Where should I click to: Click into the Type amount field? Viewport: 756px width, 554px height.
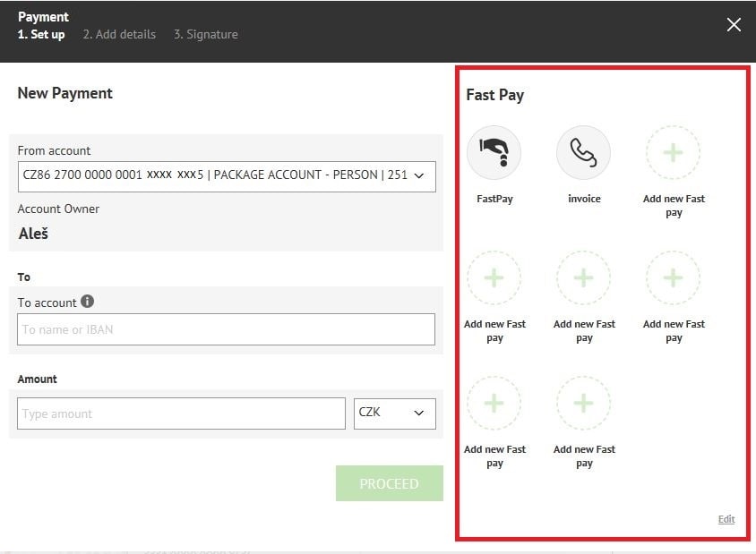(181, 413)
